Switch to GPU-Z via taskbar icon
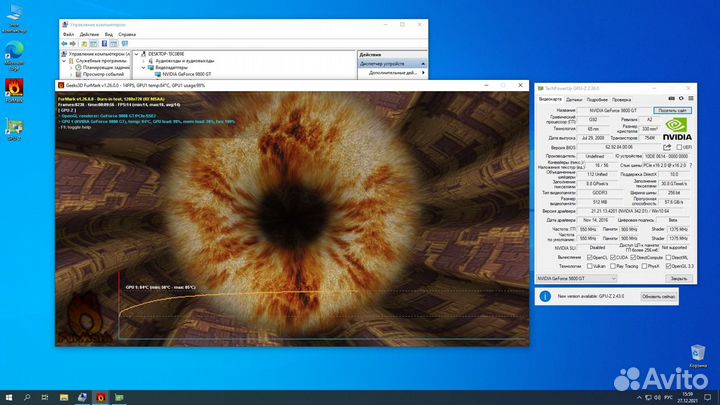The width and height of the screenshot is (720, 405). (119, 397)
